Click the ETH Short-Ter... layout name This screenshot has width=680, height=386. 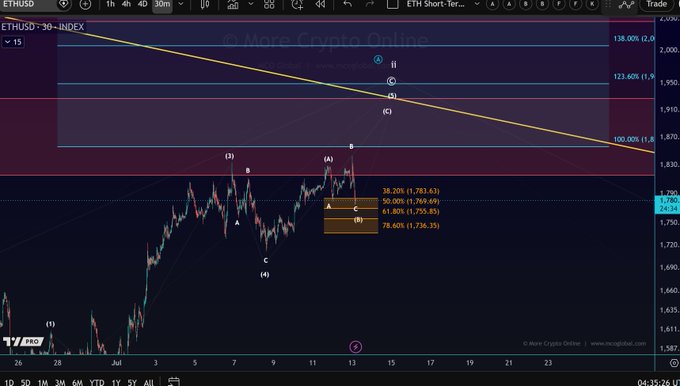click(435, 4)
